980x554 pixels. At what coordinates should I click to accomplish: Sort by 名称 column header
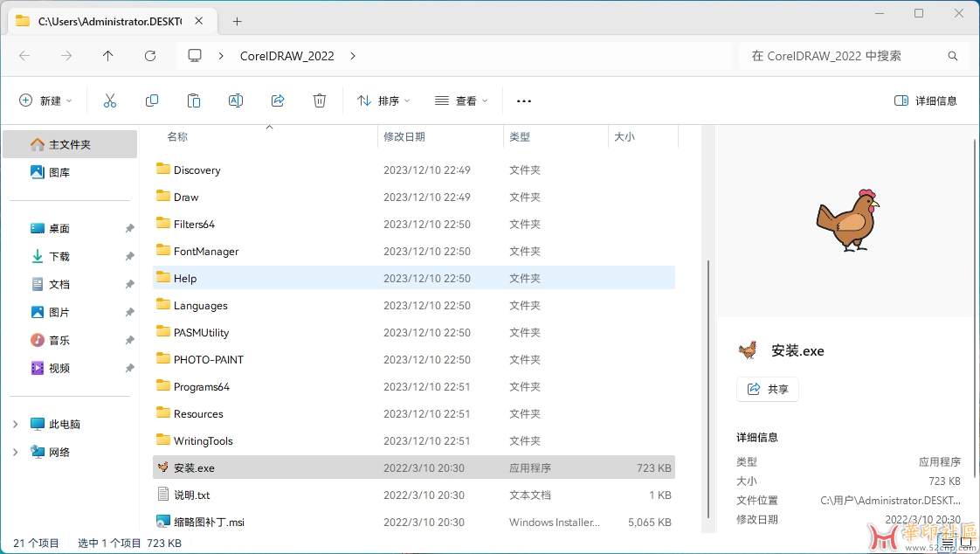point(177,136)
